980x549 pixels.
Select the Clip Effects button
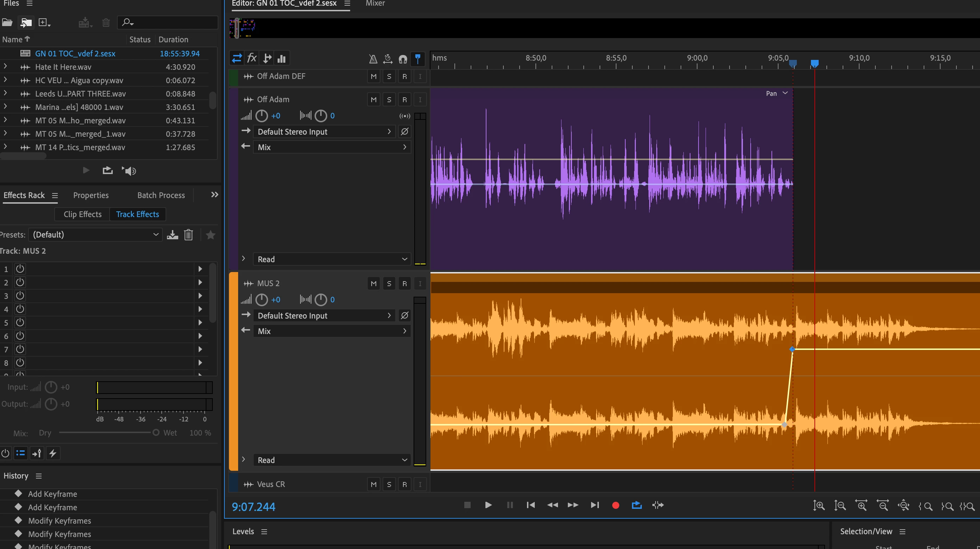(82, 214)
